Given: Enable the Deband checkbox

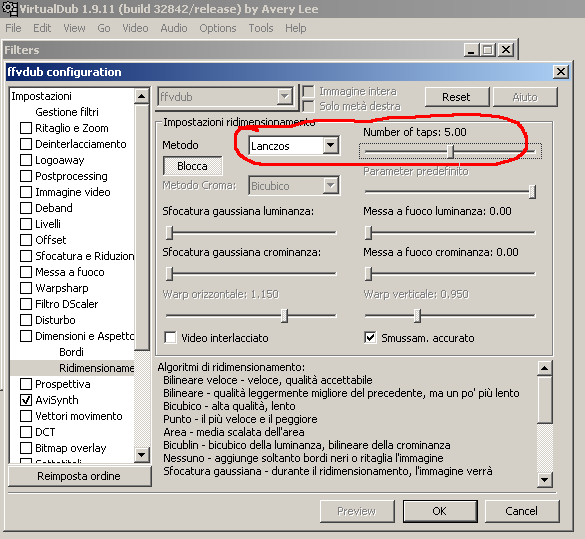Looking at the screenshot, I should pyautogui.click(x=26, y=208).
